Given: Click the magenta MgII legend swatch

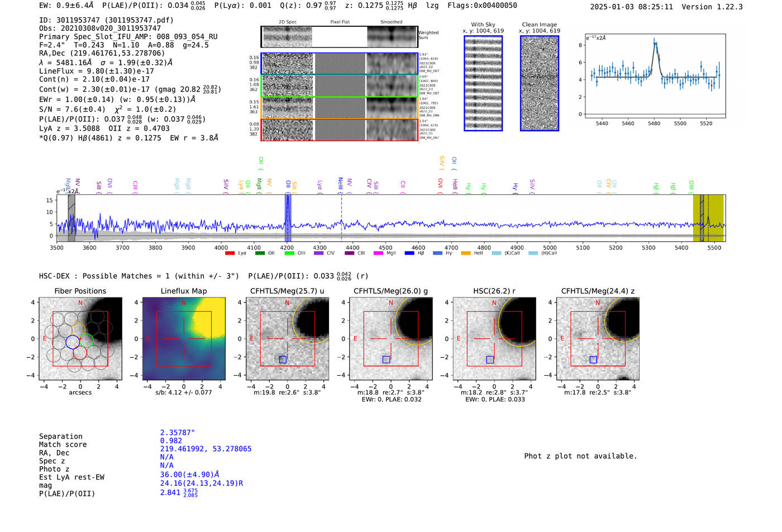Looking at the screenshot, I should [x=378, y=253].
